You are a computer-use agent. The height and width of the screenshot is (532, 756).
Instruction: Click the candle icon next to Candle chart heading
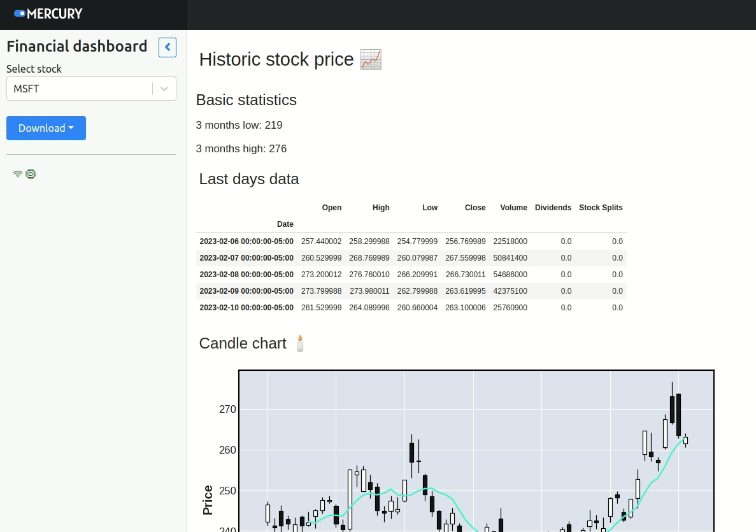[299, 343]
